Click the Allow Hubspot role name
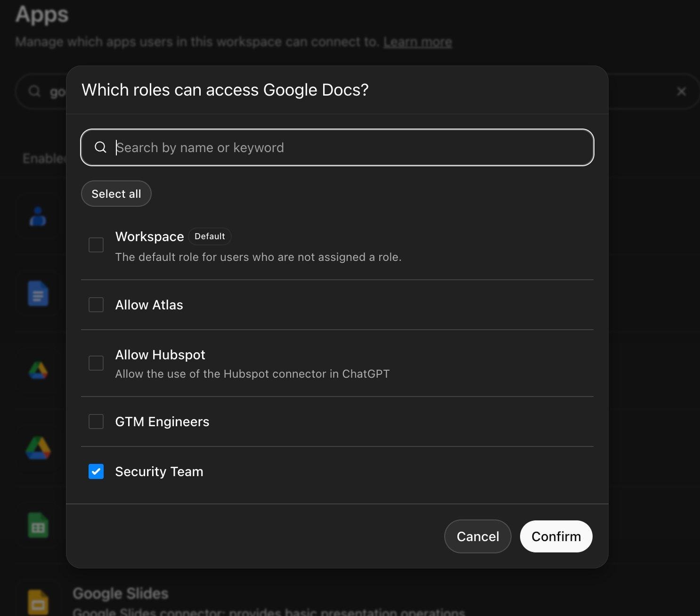Image resolution: width=700 pixels, height=616 pixels. pyautogui.click(x=160, y=355)
